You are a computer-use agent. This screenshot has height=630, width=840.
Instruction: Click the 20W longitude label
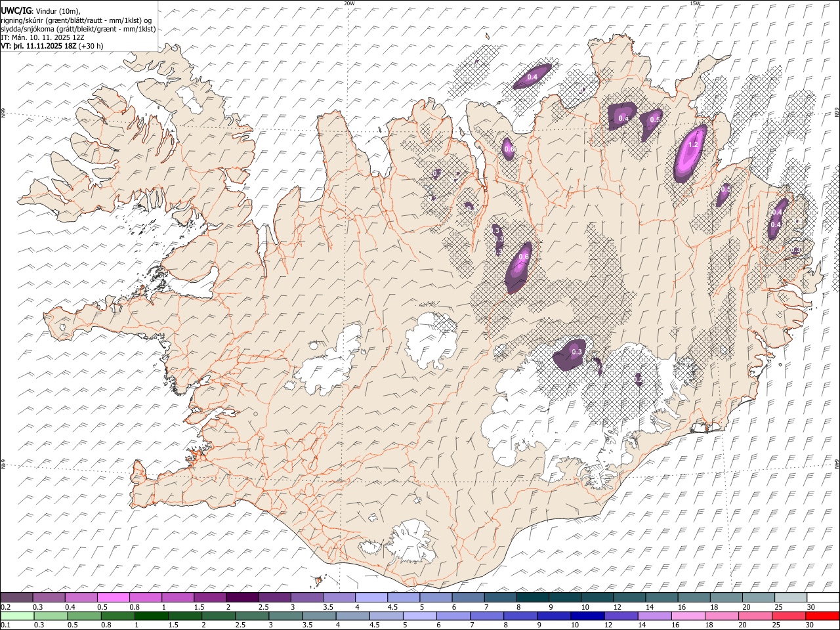[350, 3]
